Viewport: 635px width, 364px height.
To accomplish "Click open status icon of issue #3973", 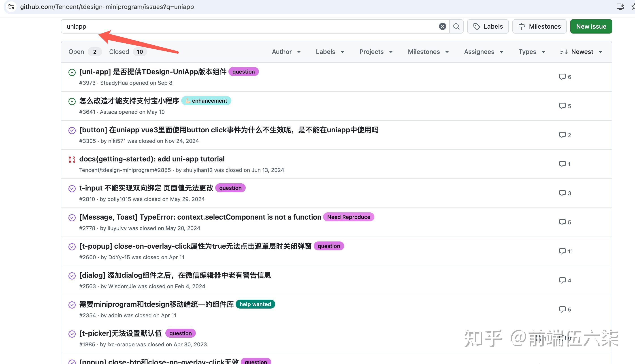I will 72,72.
